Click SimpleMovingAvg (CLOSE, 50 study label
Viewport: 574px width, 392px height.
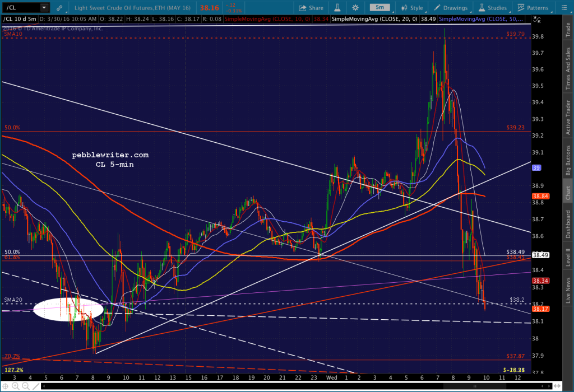[481, 18]
